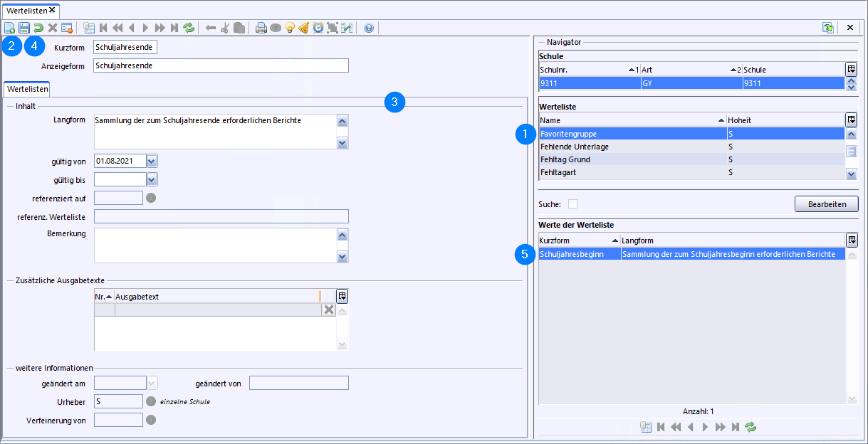This screenshot has width=868, height=444.
Task: Open list view icon in the top toolbar
Action: [89, 28]
